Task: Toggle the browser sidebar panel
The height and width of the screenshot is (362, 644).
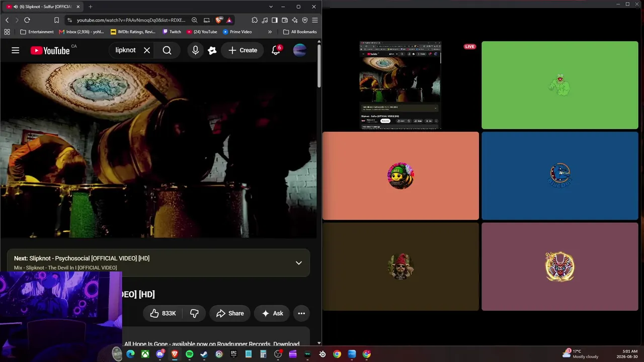Action: pyautogui.click(x=275, y=20)
